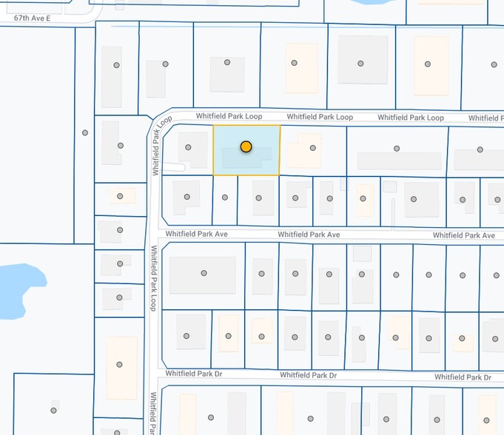Click the leftmost 'Whitfield Park Dr' label
The image size is (504, 435).
click(x=194, y=374)
